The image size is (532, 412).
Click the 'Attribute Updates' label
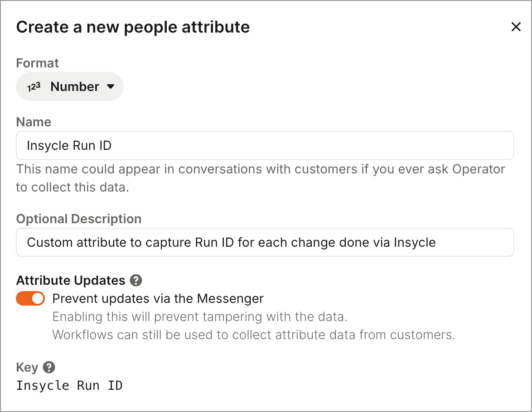point(71,280)
